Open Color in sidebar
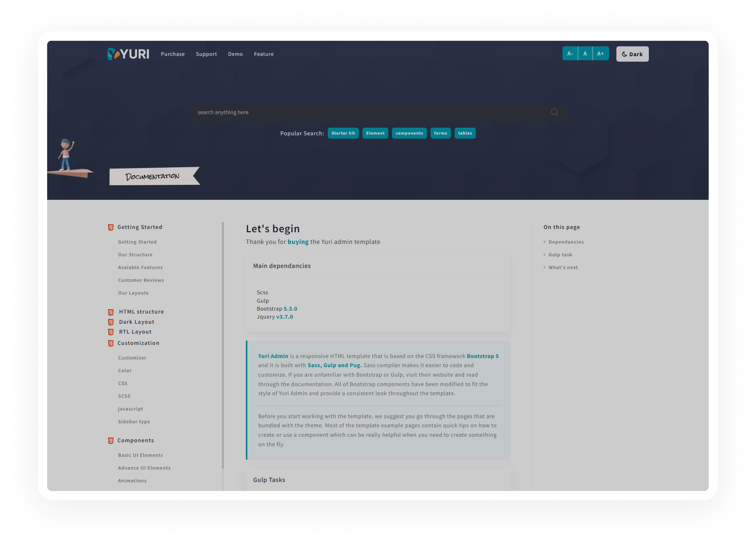 pos(125,371)
